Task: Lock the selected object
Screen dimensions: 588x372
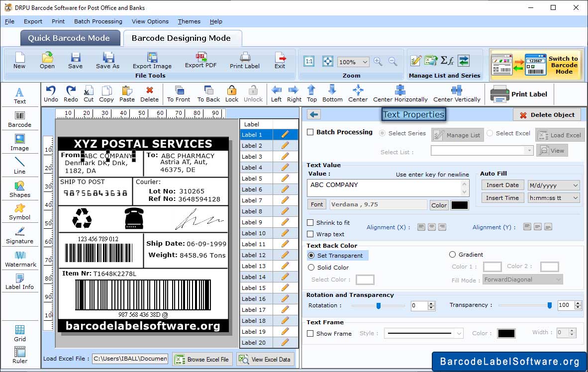Action: 232,94
